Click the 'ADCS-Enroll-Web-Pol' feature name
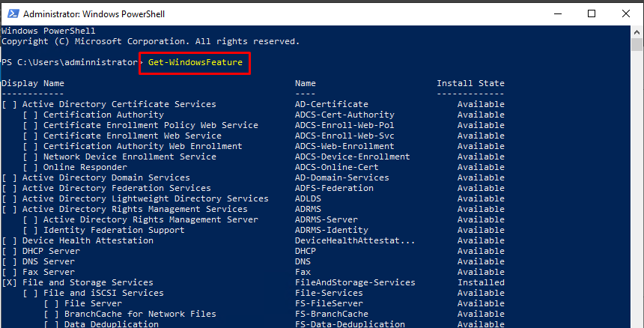The width and height of the screenshot is (644, 328). pyautogui.click(x=344, y=125)
